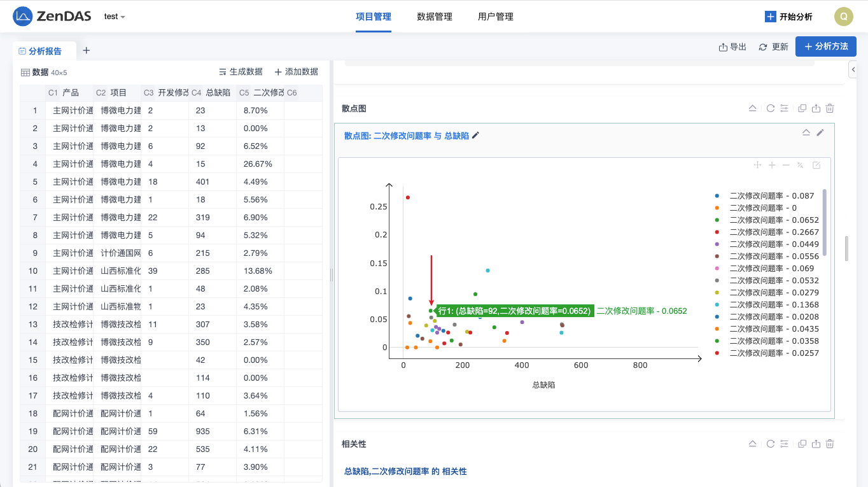Delete the 散点图 panel via trash icon
868x487 pixels.
[x=830, y=109]
